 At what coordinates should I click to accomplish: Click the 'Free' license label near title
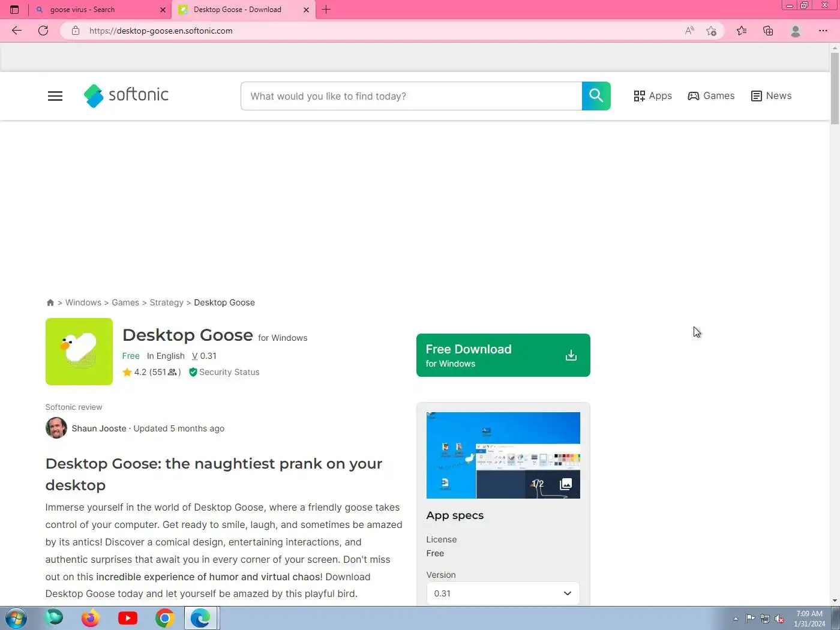(131, 356)
